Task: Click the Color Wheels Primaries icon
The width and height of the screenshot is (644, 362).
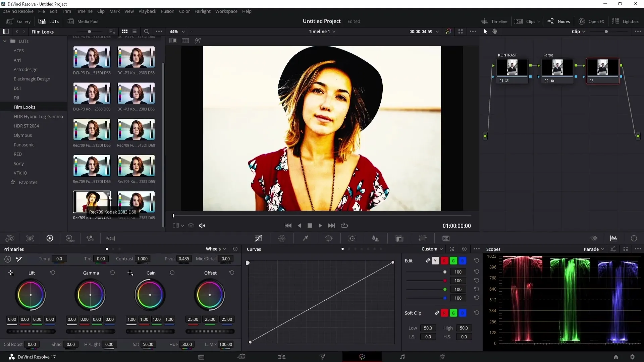Action: click(50, 239)
